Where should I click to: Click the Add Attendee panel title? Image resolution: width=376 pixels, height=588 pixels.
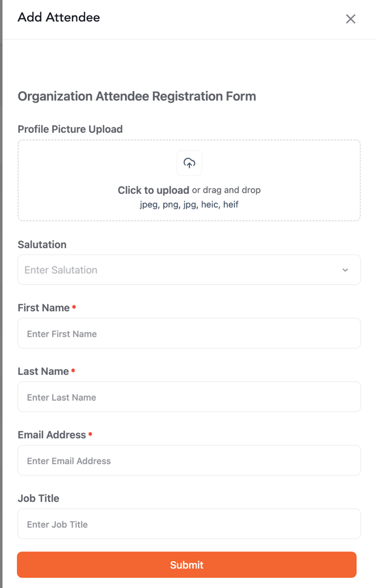(x=59, y=17)
